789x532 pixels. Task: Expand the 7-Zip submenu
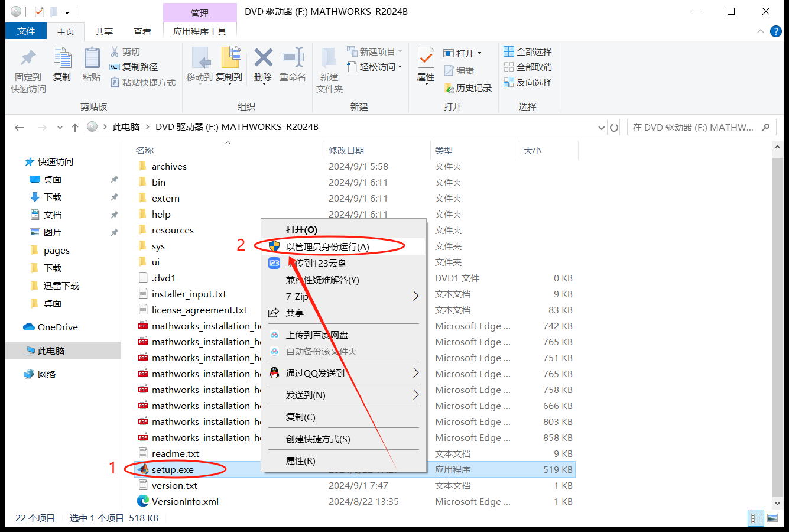[x=343, y=296]
